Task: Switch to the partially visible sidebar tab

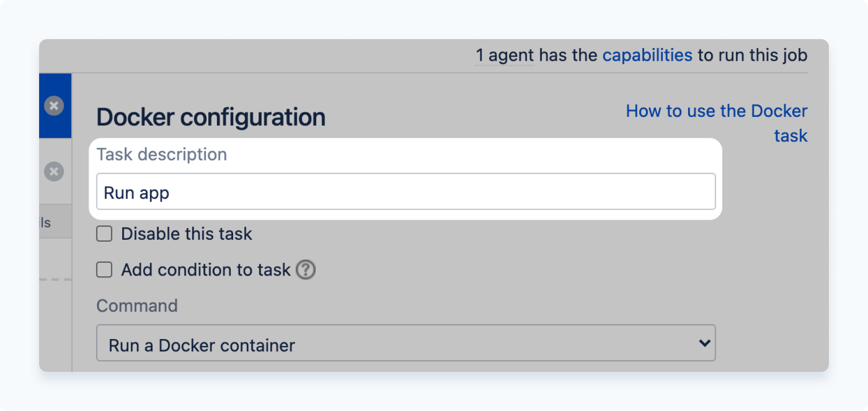Action: pyautogui.click(x=46, y=222)
